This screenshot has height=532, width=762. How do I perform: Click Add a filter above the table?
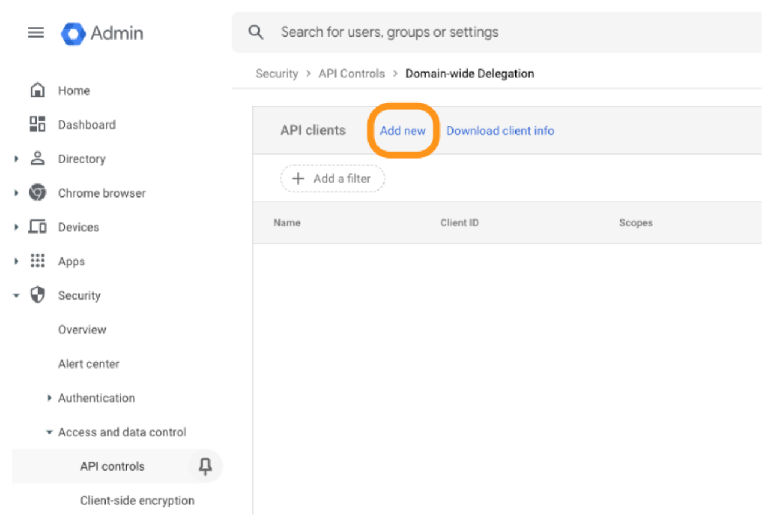coord(332,178)
